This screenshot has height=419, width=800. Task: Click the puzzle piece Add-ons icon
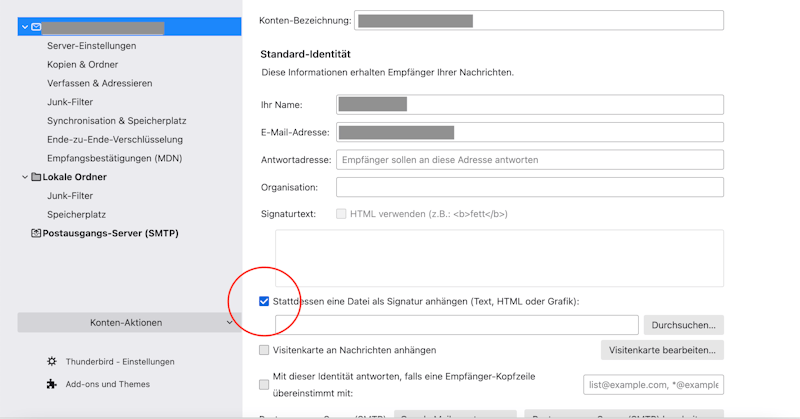tap(52, 384)
